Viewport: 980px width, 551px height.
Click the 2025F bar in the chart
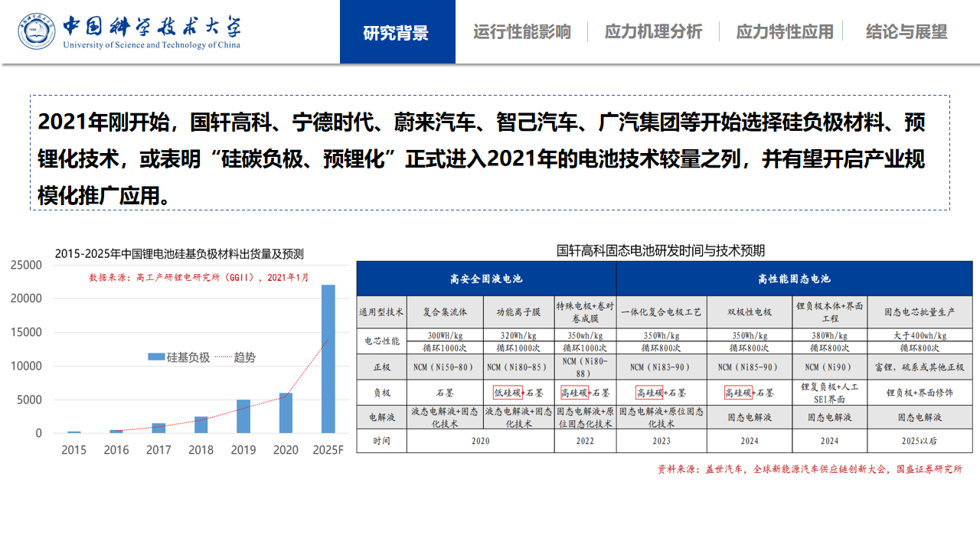328,359
